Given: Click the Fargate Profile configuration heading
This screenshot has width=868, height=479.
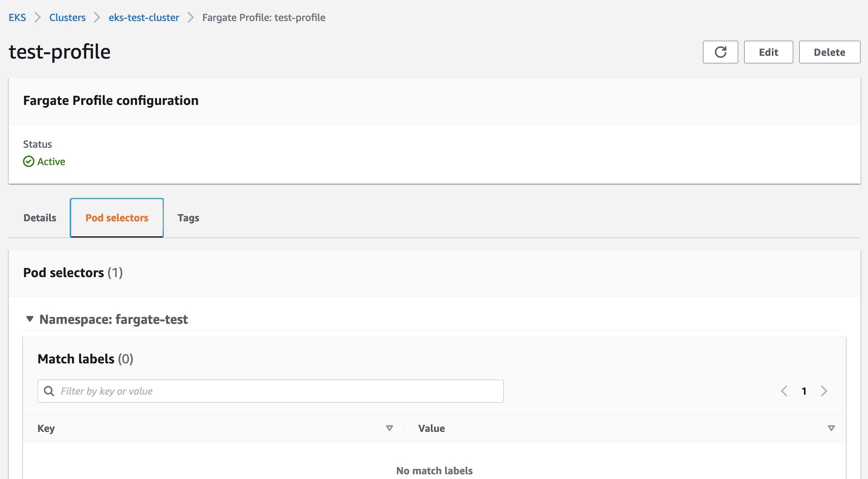Looking at the screenshot, I should pyautogui.click(x=111, y=101).
